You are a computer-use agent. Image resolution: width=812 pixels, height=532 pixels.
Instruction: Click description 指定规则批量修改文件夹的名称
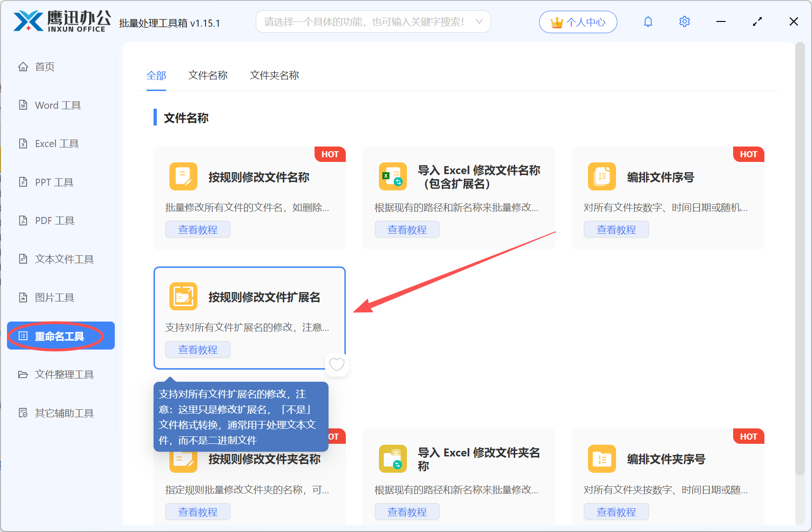pos(247,490)
